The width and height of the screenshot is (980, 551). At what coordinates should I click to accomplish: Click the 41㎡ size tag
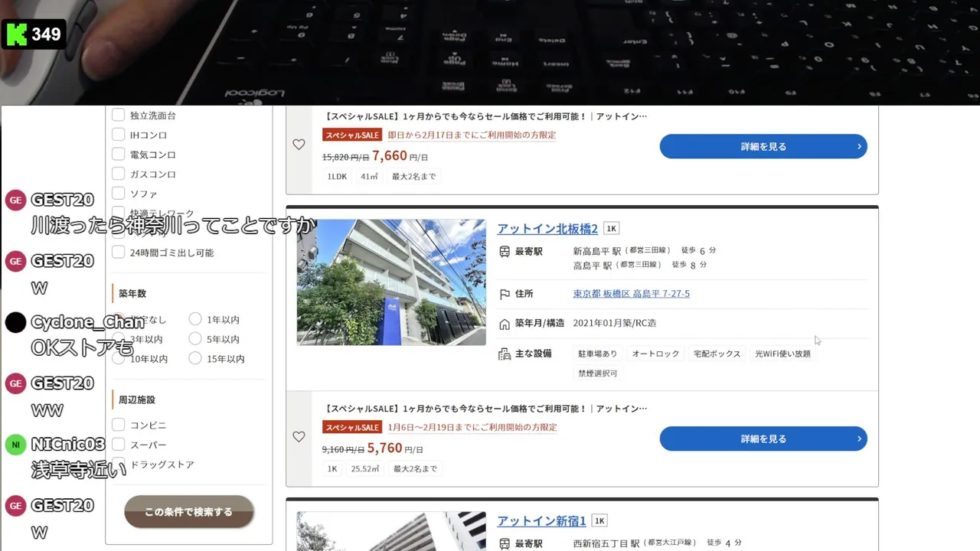pos(369,176)
